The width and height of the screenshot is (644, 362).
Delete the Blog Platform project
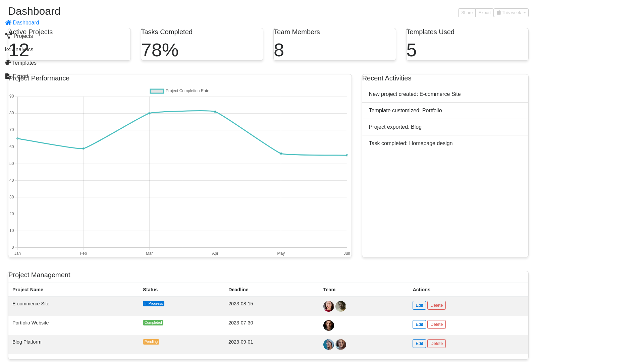point(436,344)
